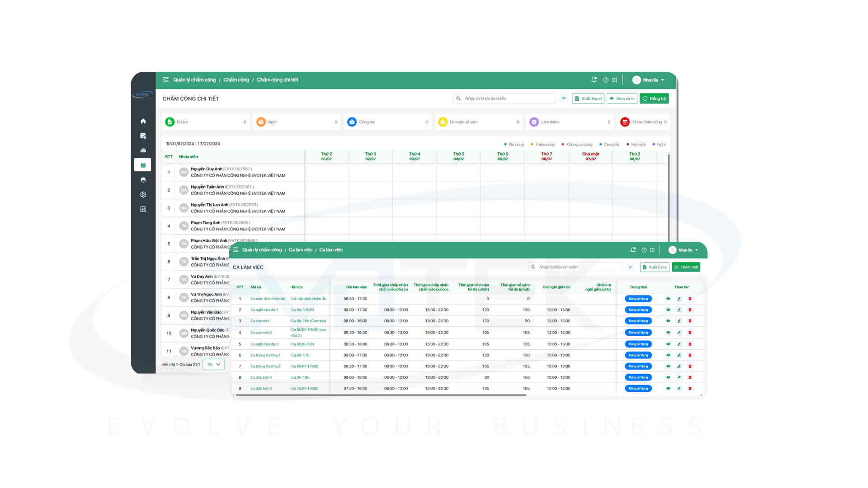This screenshot has height=488, width=868.
Task: Click the yellow Đi muộn về sớm icon
Action: [443, 122]
